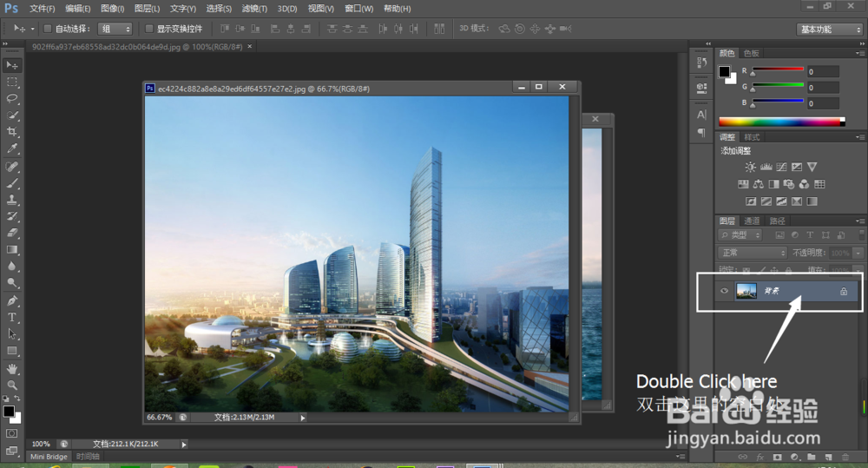
Task: Reset default foreground and background colors
Action: (x=6, y=399)
